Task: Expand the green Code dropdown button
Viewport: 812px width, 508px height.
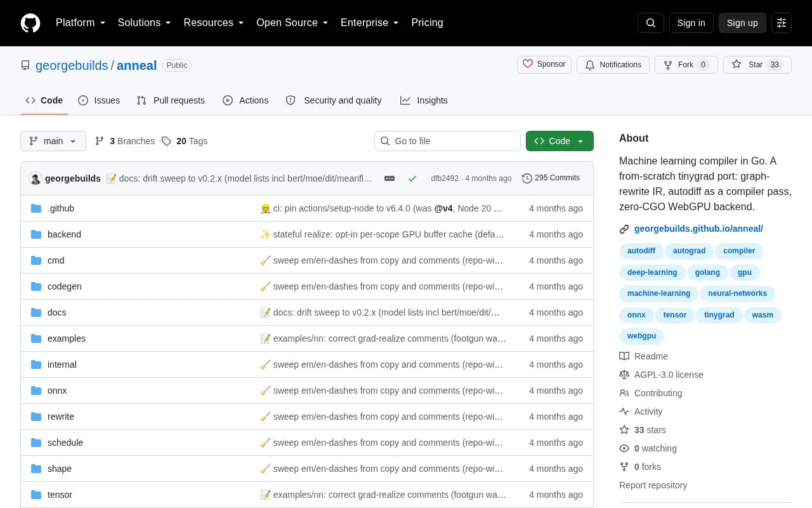Action: pos(560,141)
